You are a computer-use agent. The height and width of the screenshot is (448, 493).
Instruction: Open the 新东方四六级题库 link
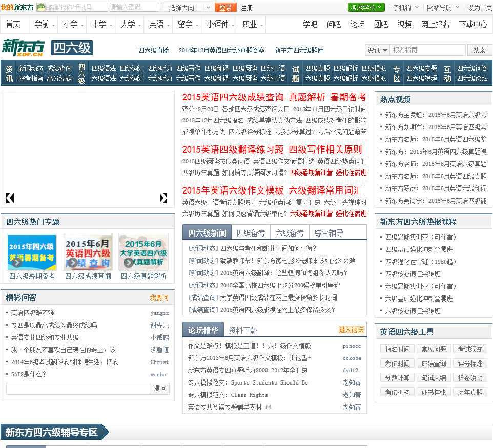click(299, 50)
